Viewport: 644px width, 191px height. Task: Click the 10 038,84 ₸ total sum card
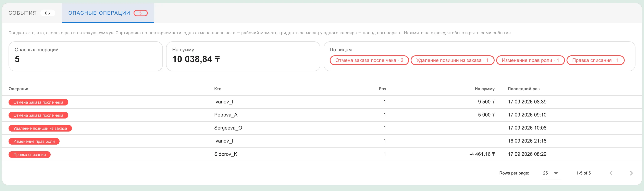243,56
